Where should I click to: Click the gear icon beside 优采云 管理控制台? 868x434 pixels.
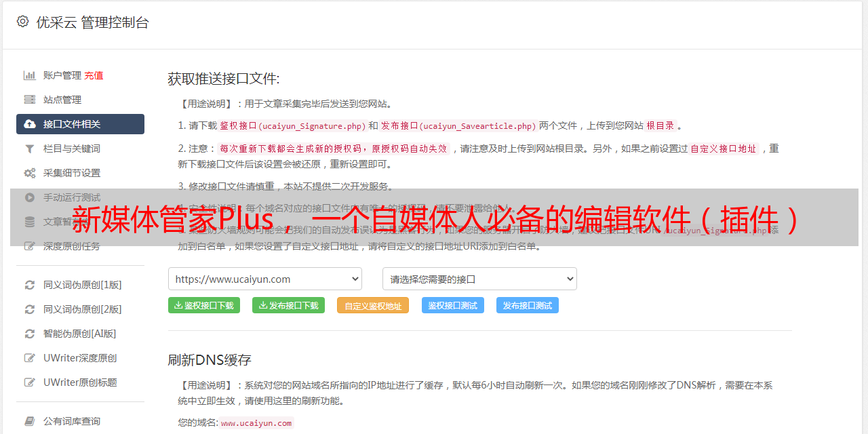tap(22, 22)
